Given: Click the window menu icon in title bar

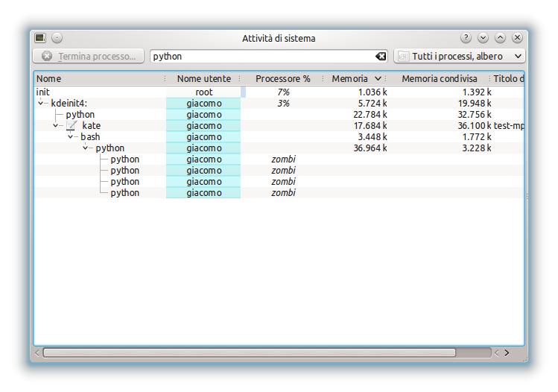Looking at the screenshot, I should 39,38.
